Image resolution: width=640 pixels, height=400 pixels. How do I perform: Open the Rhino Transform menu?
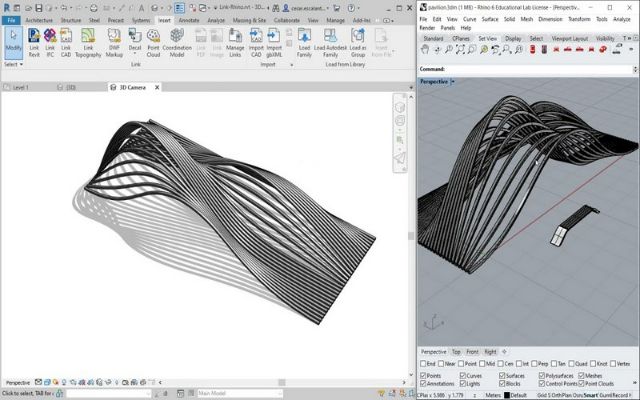click(x=579, y=19)
